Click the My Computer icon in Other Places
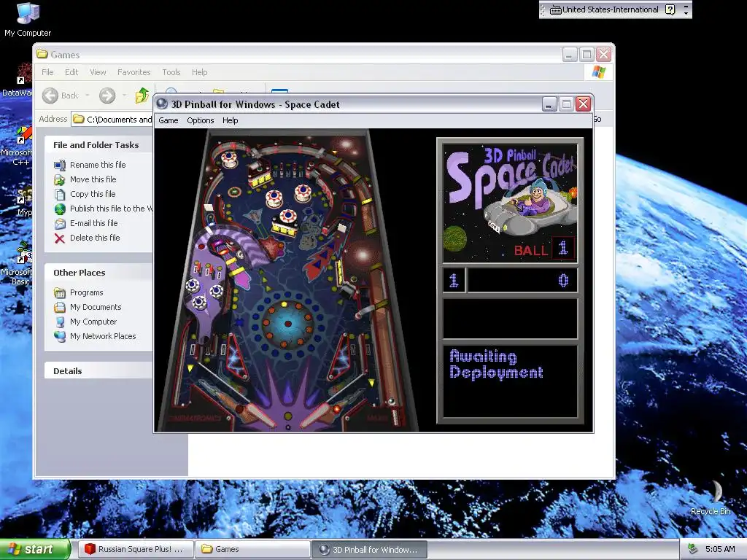 [x=60, y=322]
